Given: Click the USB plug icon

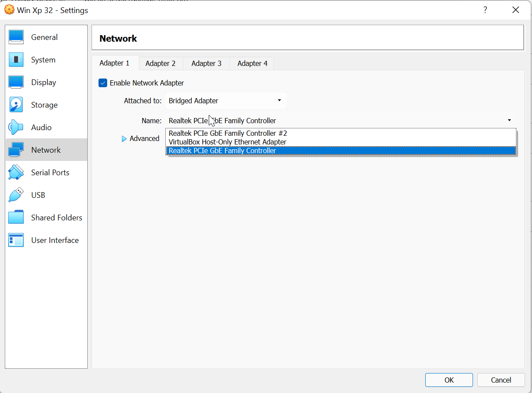Looking at the screenshot, I should [x=16, y=195].
